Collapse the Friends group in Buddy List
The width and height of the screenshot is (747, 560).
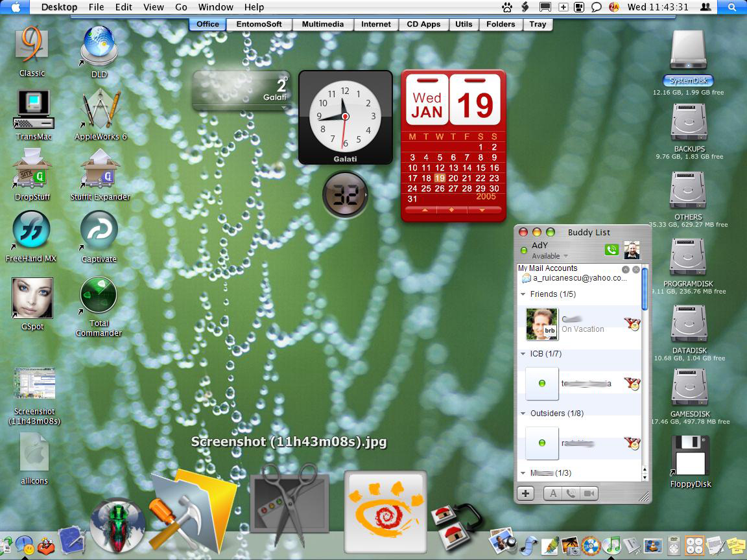click(x=523, y=294)
